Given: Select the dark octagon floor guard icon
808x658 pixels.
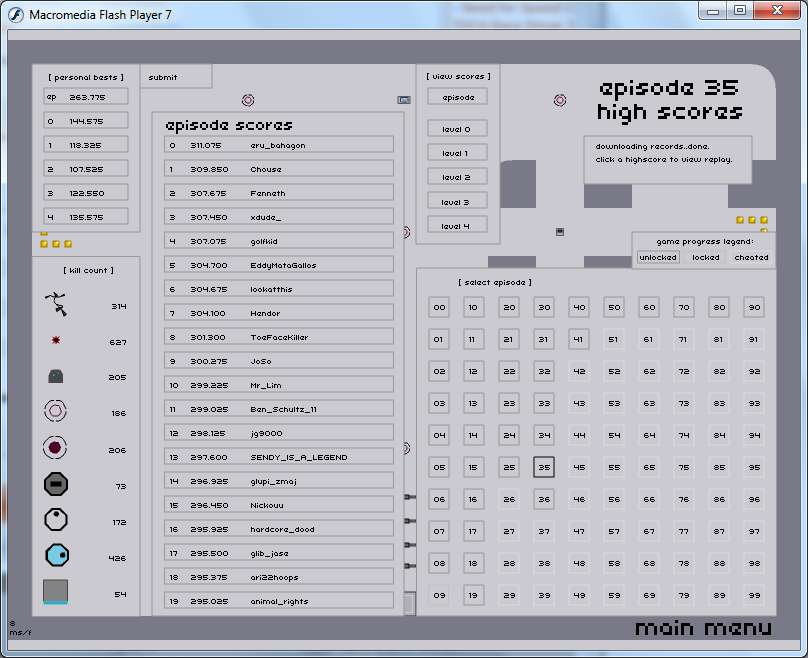Looking at the screenshot, I should click(56, 485).
